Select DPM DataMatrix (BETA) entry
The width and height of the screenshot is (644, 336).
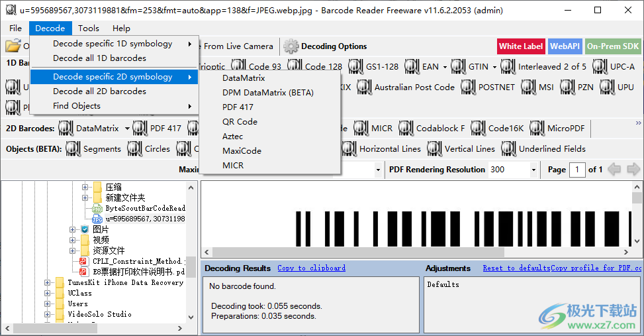269,93
